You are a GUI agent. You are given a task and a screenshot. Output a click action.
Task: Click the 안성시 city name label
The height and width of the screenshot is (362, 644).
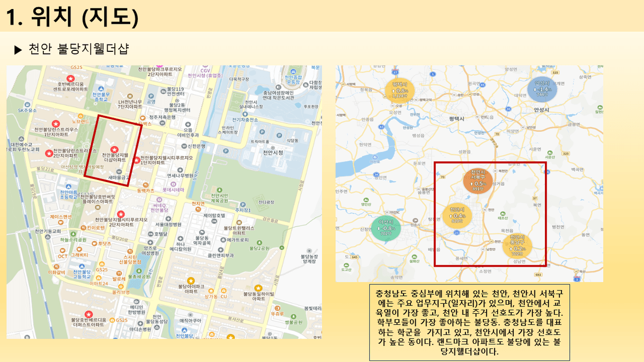542,110
